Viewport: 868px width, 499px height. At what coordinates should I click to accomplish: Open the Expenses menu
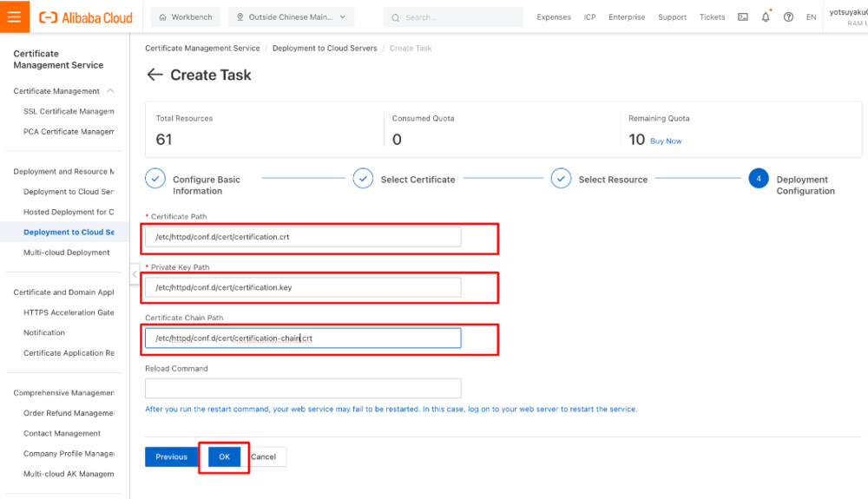tap(554, 17)
